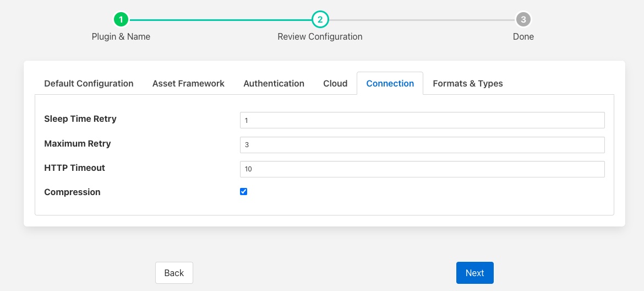Click the Compression label text
Viewport: 644px width, 291px height.
[72, 192]
